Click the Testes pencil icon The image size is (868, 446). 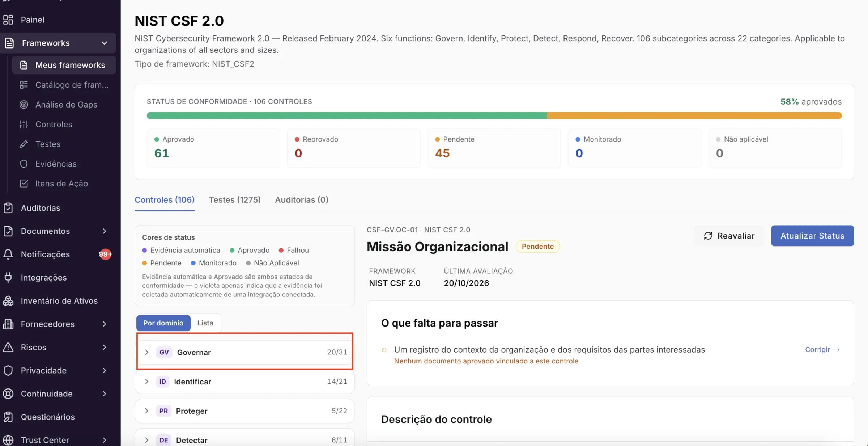24,144
